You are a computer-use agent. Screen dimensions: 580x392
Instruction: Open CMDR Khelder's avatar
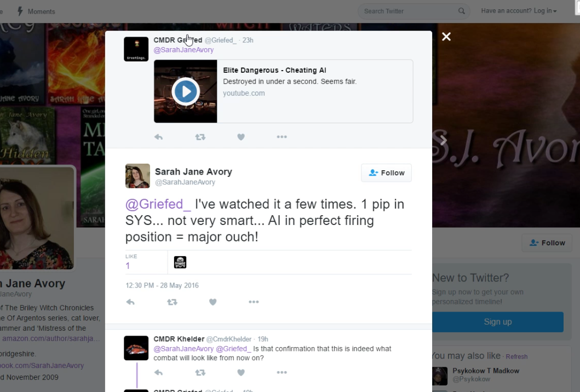(x=136, y=348)
